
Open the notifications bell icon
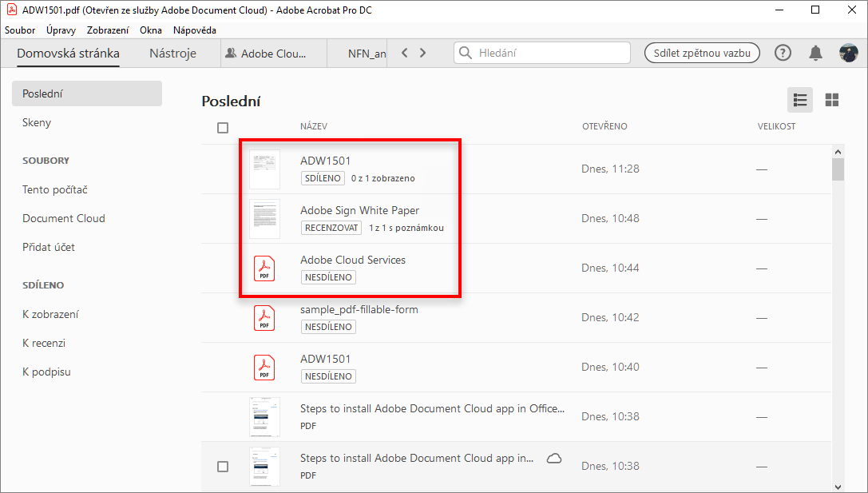[815, 53]
